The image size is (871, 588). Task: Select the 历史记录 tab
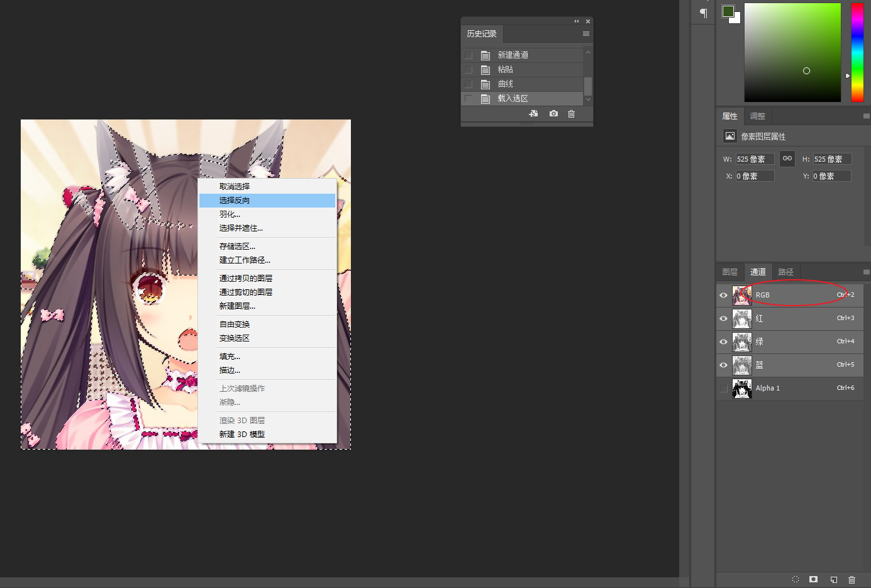pyautogui.click(x=482, y=34)
